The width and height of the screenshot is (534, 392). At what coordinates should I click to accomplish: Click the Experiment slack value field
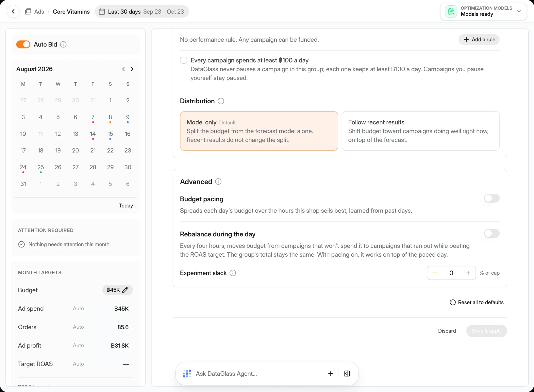(451, 273)
